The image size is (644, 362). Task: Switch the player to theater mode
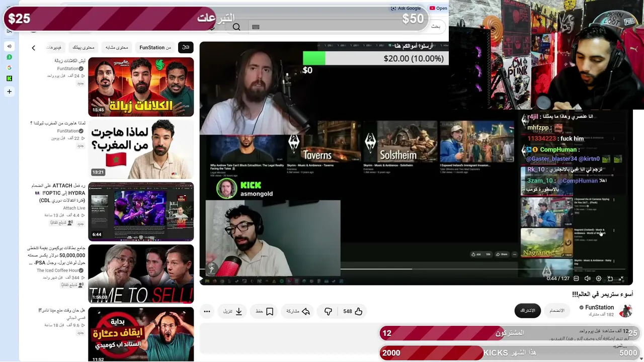click(610, 279)
